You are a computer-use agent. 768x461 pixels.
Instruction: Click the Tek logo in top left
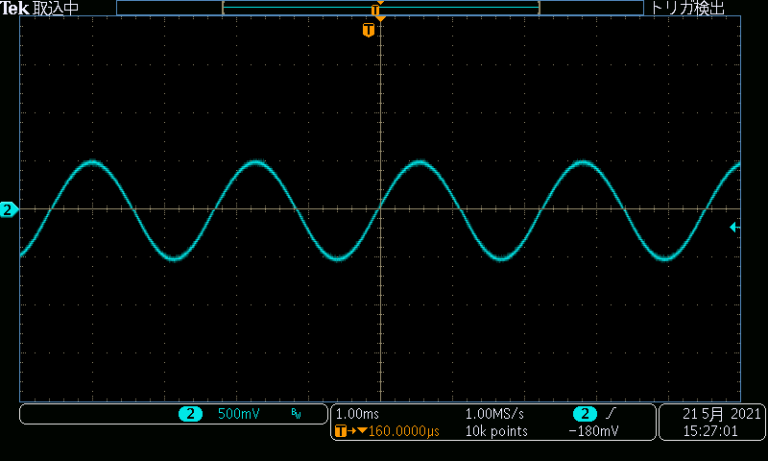tap(16, 8)
